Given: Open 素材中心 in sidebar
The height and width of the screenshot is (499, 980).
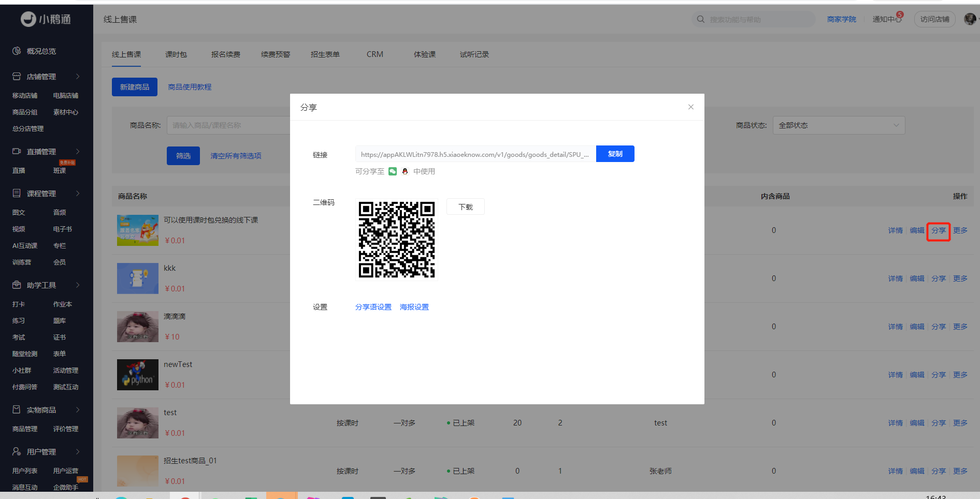Looking at the screenshot, I should tap(66, 112).
